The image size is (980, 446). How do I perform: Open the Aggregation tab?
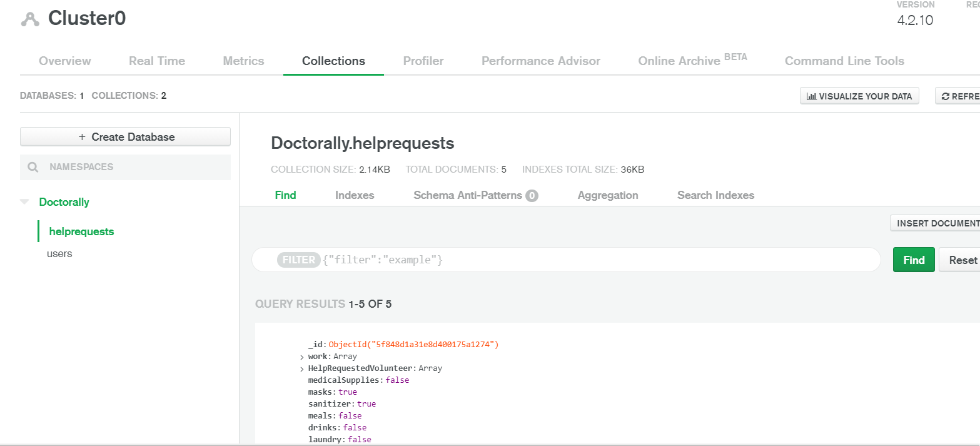608,195
